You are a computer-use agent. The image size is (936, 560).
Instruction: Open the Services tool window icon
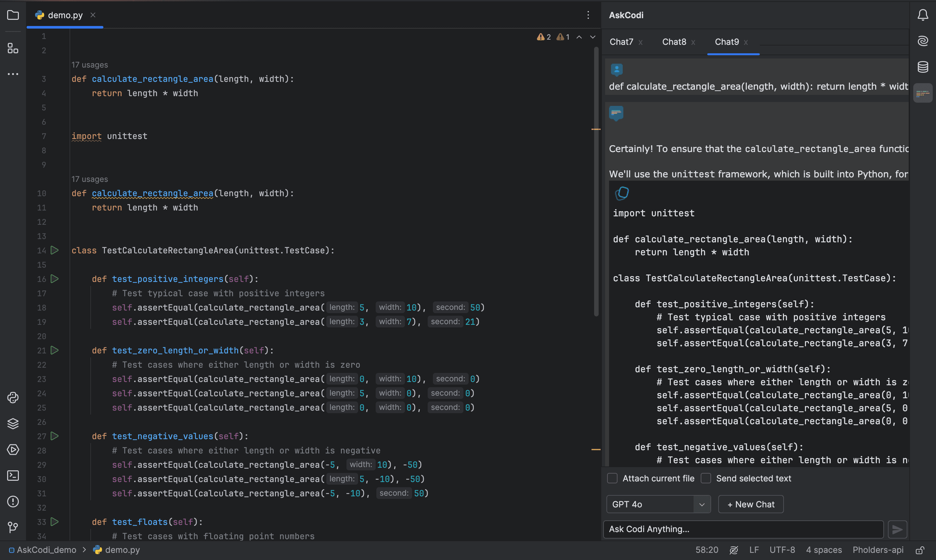point(13,450)
